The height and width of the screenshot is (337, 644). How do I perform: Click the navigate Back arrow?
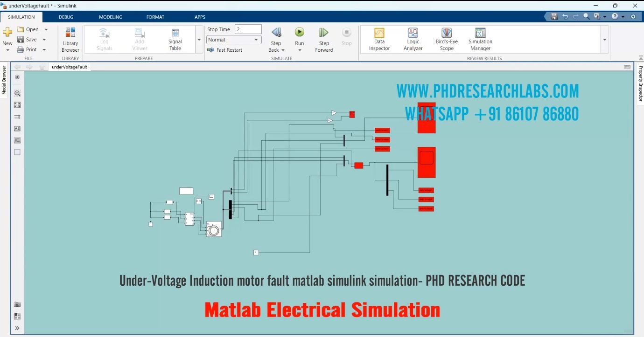point(17,67)
